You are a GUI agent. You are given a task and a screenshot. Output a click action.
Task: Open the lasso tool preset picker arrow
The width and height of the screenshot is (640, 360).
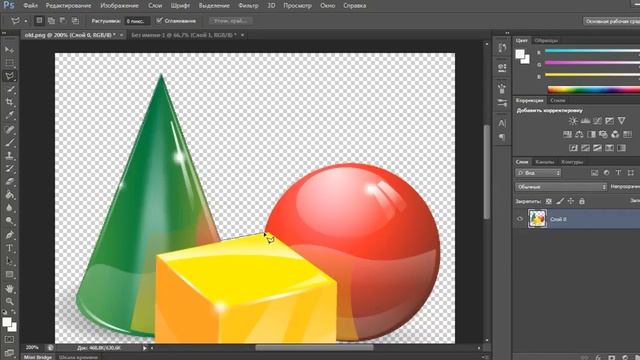click(25, 21)
